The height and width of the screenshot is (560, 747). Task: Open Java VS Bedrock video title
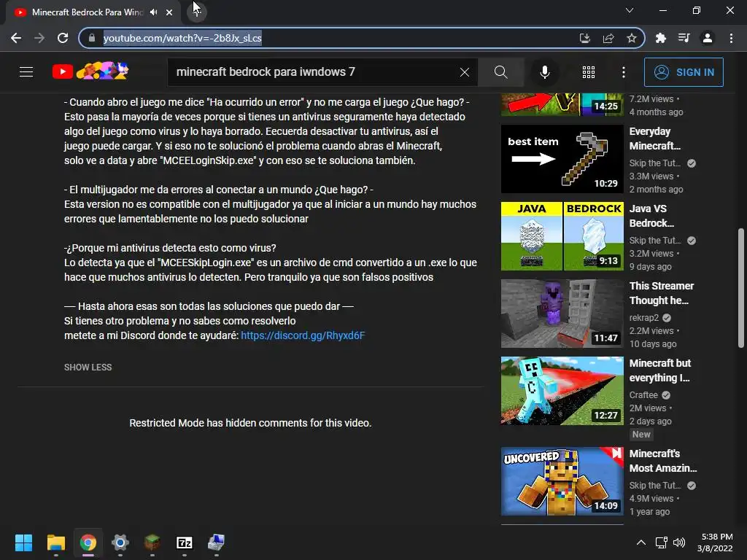[651, 216]
